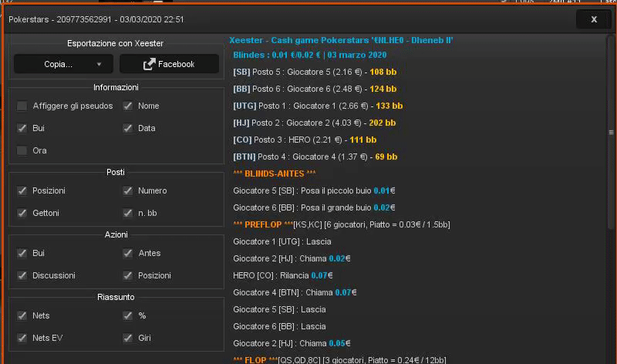The width and height of the screenshot is (617, 364).
Task: Toggle the Giri checkbox
Action: pyautogui.click(x=128, y=338)
